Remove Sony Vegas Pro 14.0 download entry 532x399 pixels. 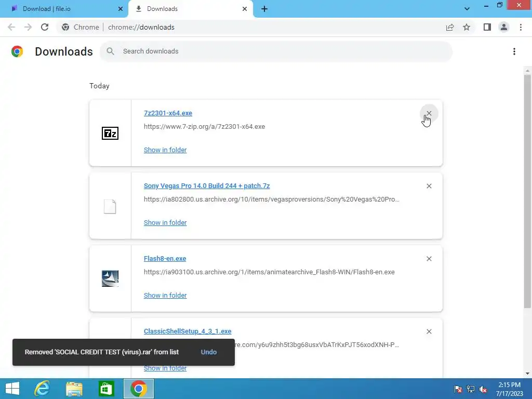(429, 186)
